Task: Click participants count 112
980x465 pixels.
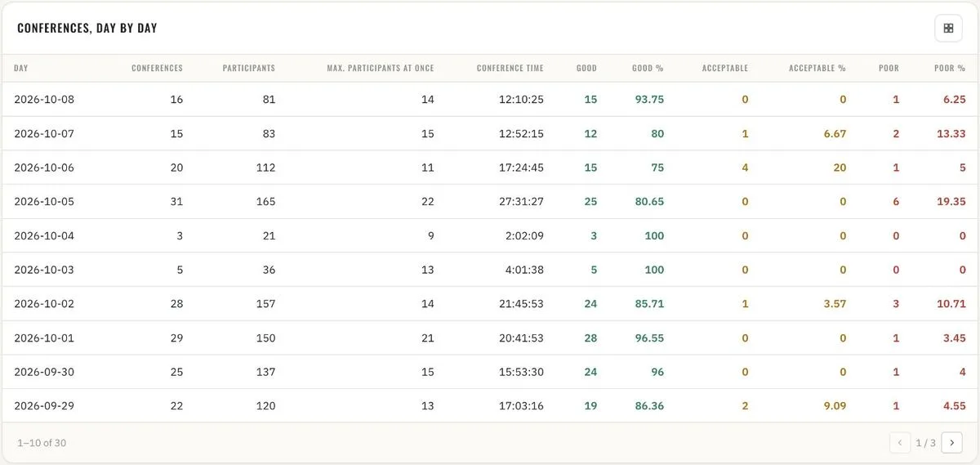Action: pyautogui.click(x=265, y=168)
